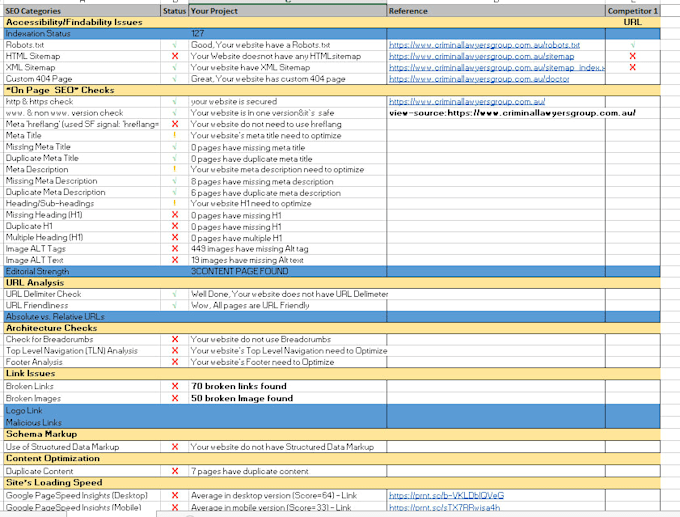This screenshot has width=680, height=517.
Task: Select the 'Schema Markup' section heading
Action: click(42, 434)
